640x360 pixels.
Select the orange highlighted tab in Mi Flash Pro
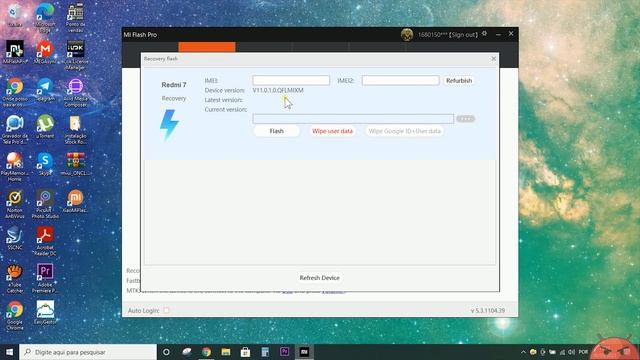point(207,47)
